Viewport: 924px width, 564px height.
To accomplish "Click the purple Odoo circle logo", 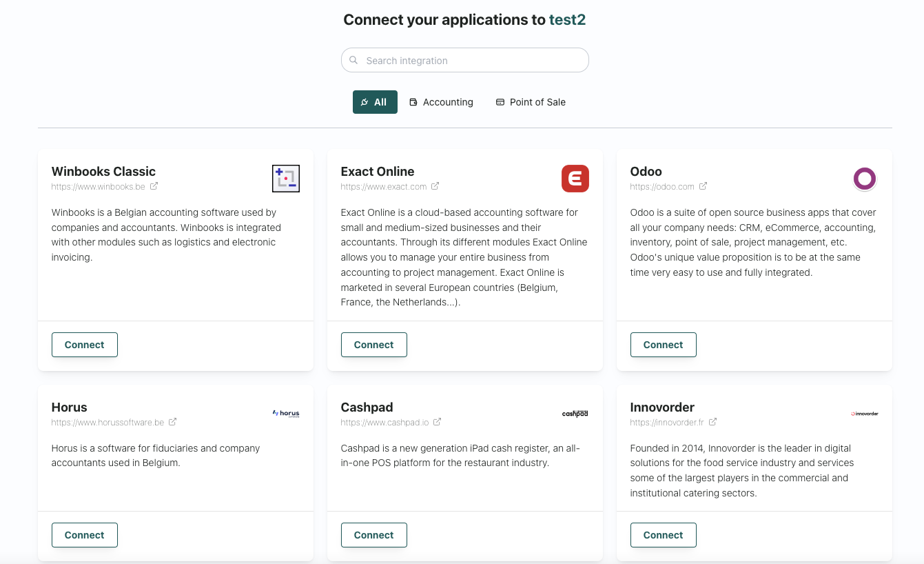I will 864,179.
